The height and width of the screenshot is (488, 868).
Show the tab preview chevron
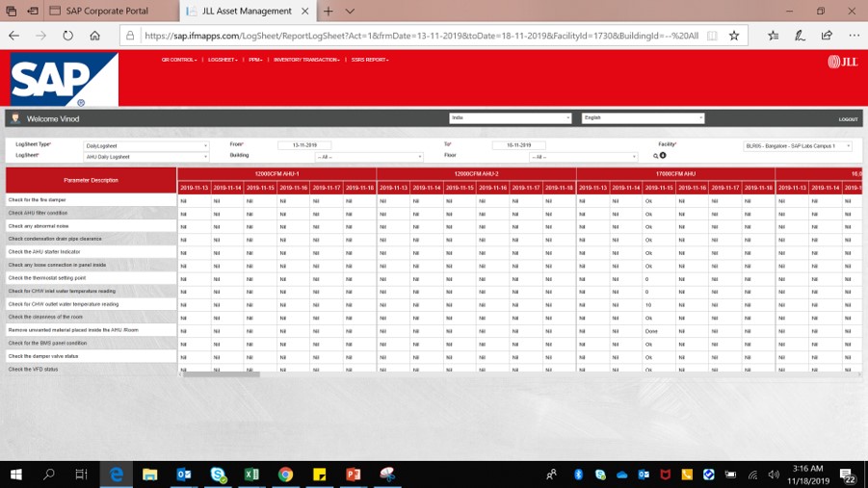click(x=350, y=11)
